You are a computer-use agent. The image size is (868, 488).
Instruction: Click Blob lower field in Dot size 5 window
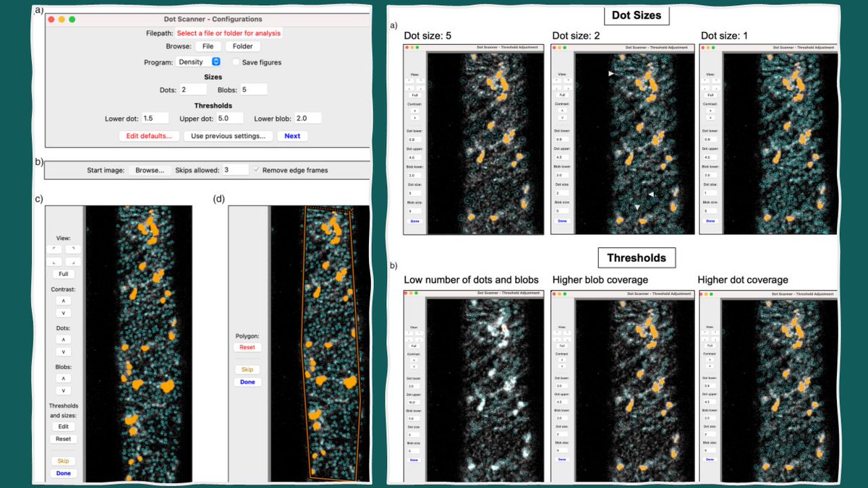[414, 176]
